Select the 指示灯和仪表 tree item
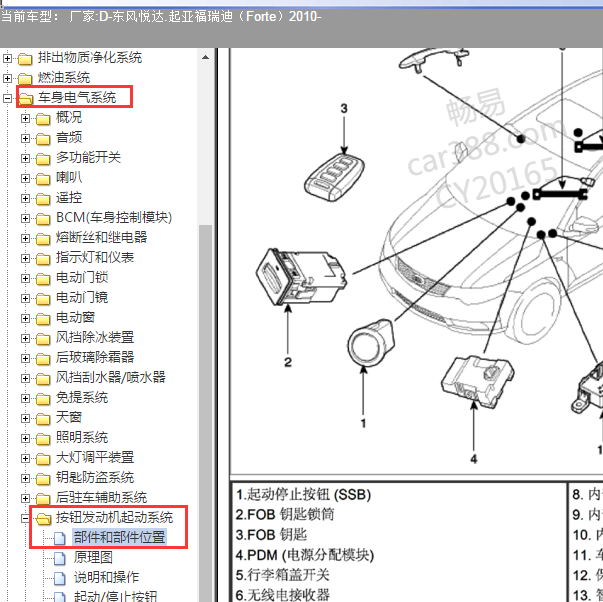 95,257
